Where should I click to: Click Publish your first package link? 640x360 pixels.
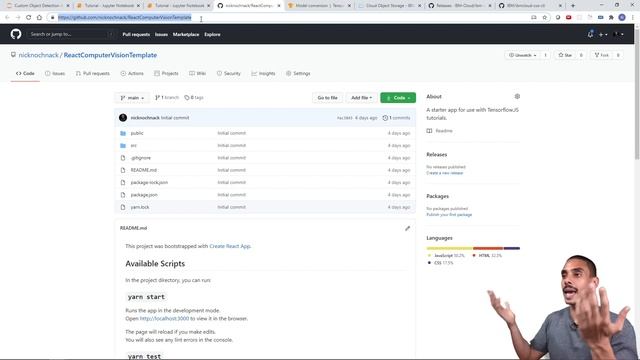(449, 215)
